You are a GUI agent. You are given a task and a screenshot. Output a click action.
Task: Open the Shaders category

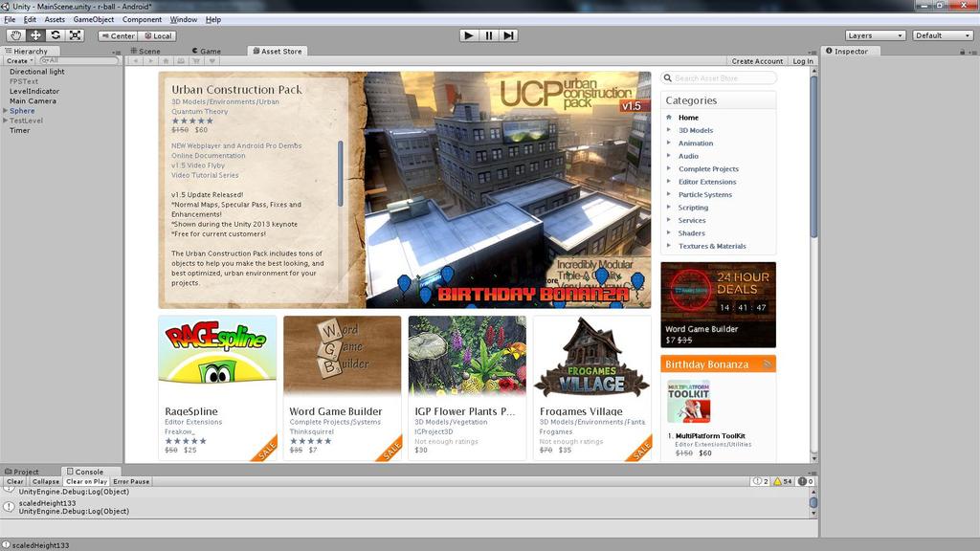(691, 233)
